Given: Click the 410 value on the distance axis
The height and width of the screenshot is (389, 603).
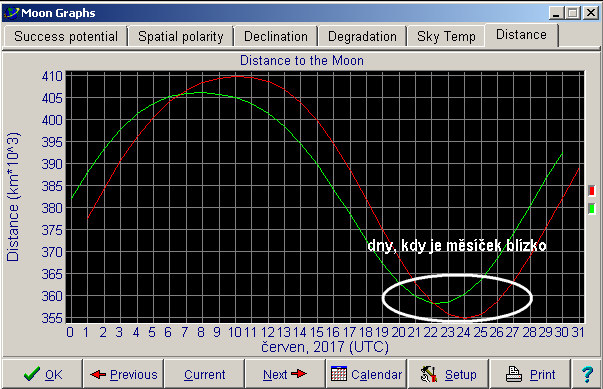Looking at the screenshot, I should click(x=52, y=76).
